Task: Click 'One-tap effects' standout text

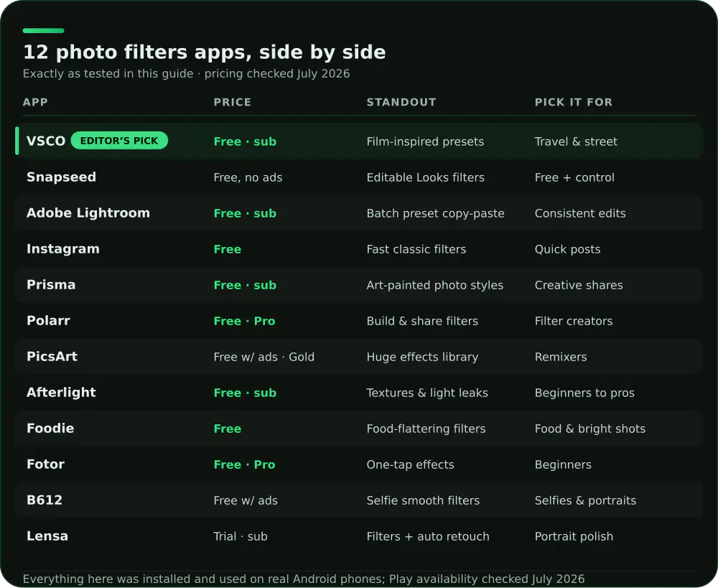Action: [410, 465]
